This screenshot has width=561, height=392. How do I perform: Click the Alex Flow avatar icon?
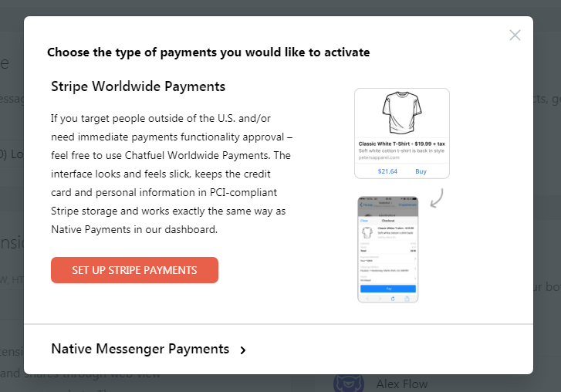[x=349, y=384]
